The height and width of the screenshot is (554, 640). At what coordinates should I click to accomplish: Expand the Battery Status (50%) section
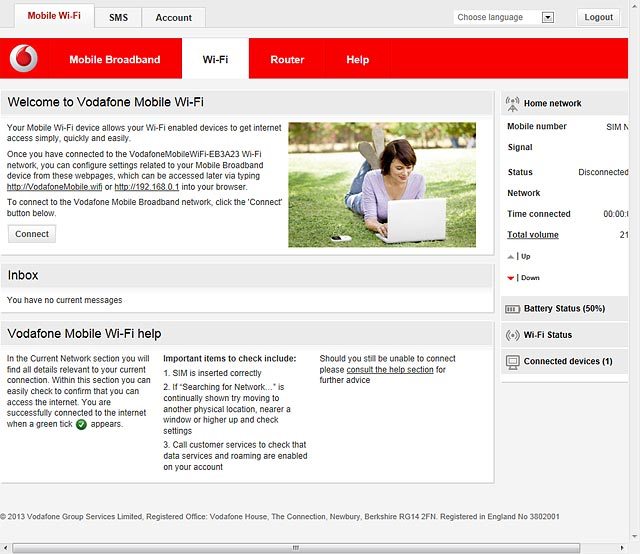click(564, 309)
